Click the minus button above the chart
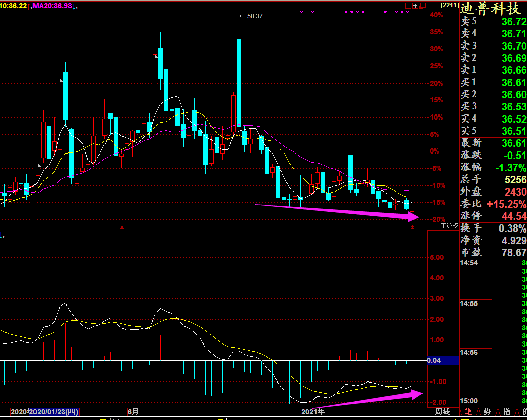Screen dimensions: 527x420 [408, 6]
